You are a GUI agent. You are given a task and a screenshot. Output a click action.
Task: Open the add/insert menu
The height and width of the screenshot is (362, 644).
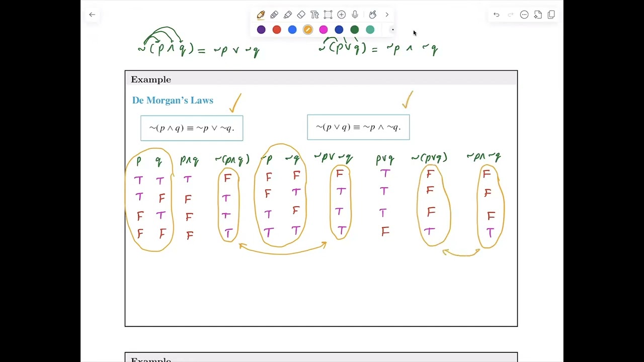point(342,15)
